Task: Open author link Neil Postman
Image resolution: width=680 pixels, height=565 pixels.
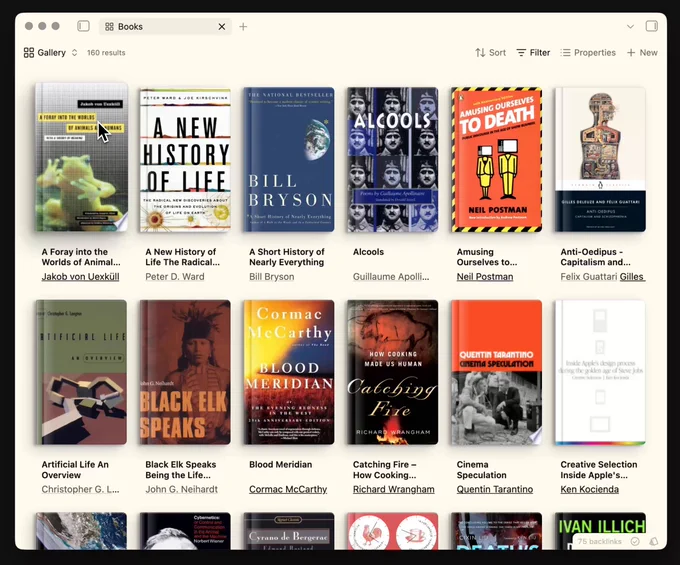Action: pos(485,277)
